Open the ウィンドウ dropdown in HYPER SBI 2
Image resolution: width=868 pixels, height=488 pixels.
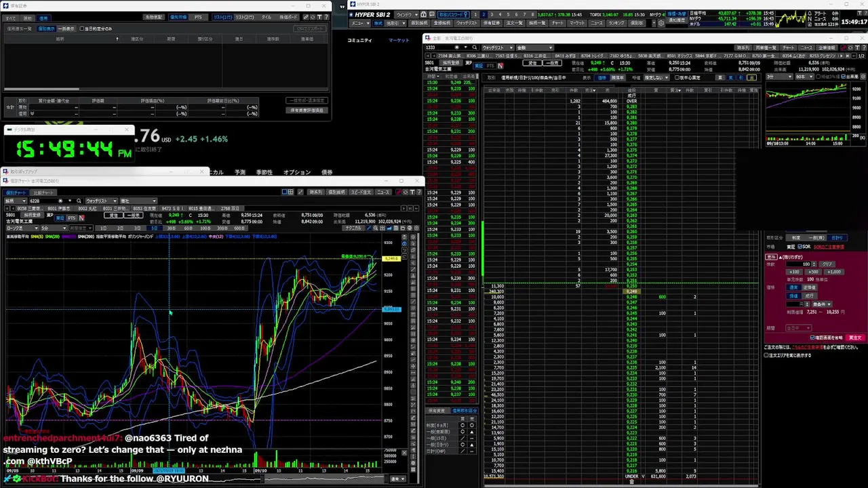407,14
